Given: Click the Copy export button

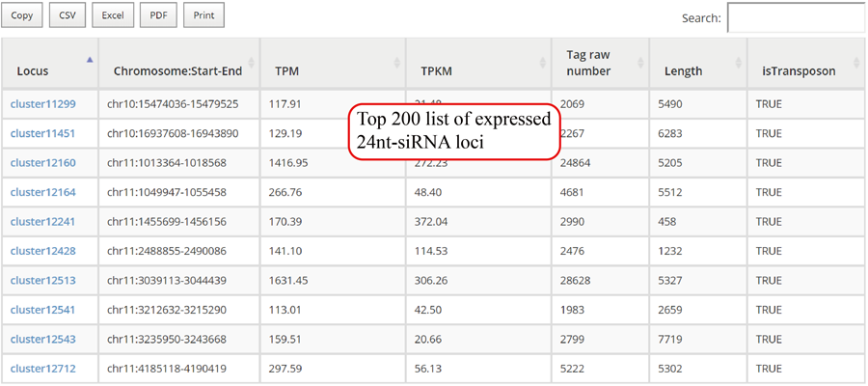Looking at the screenshot, I should coord(21,15).
